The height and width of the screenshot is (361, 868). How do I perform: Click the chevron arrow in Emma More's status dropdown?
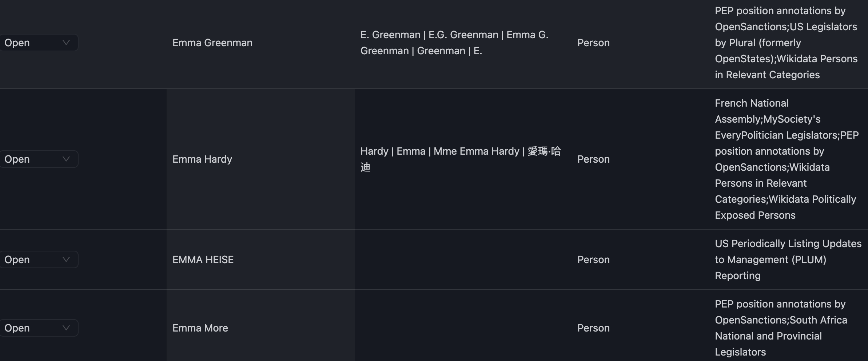pyautogui.click(x=66, y=328)
